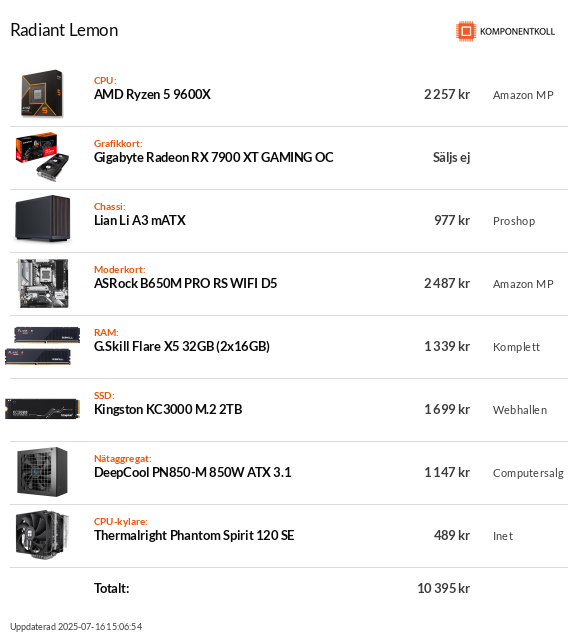Viewport: 577px width, 640px height.
Task: Select the Lian Li A3 chassis picture
Action: click(x=42, y=218)
